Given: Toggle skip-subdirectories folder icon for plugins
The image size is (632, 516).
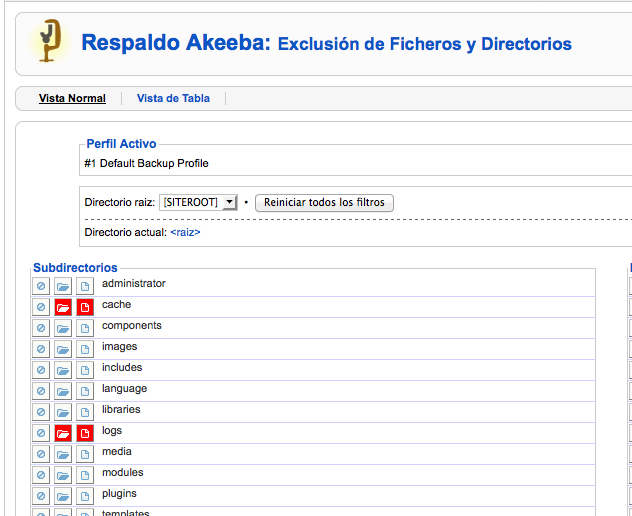Looking at the screenshot, I should click(x=63, y=496).
